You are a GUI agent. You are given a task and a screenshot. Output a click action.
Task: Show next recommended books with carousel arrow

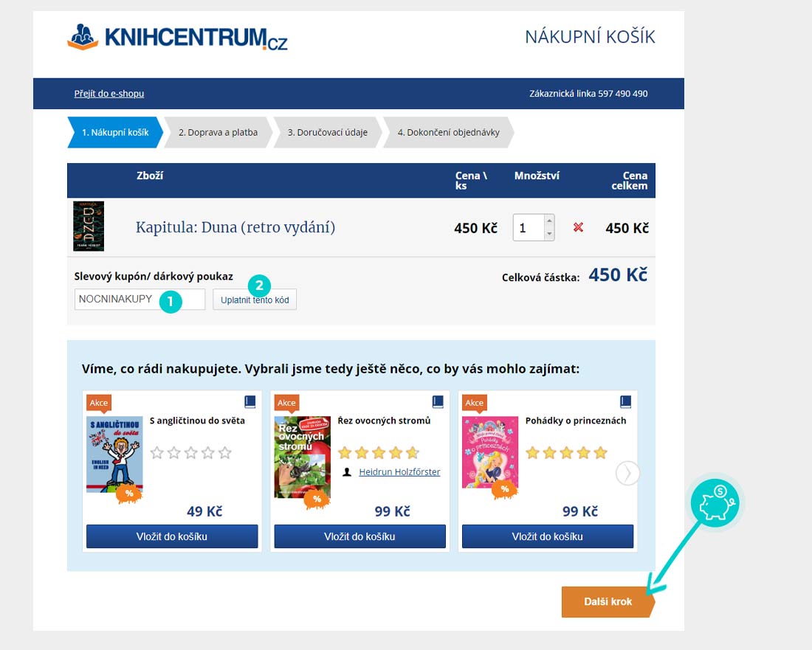point(627,473)
